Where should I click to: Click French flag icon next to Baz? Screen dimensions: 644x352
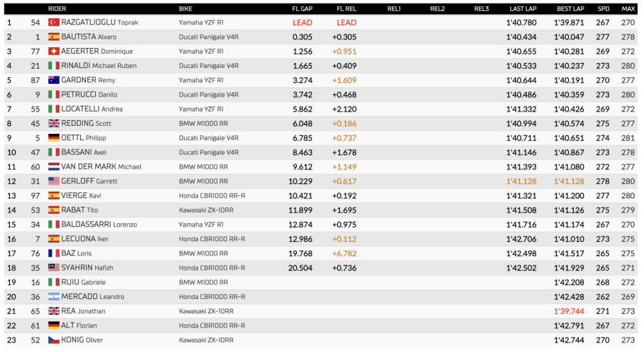(x=53, y=253)
